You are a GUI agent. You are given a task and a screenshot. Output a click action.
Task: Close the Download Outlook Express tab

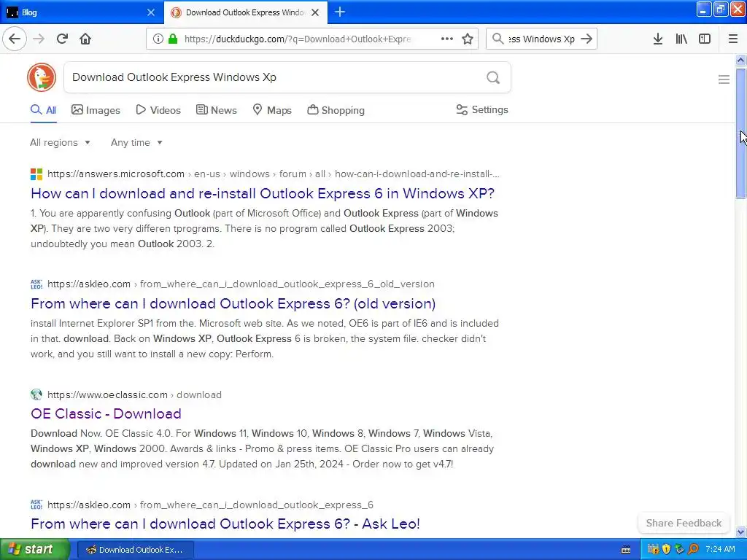[315, 12]
